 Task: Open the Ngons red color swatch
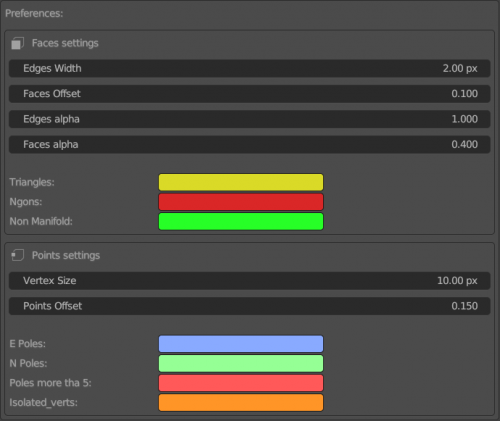tap(241, 202)
